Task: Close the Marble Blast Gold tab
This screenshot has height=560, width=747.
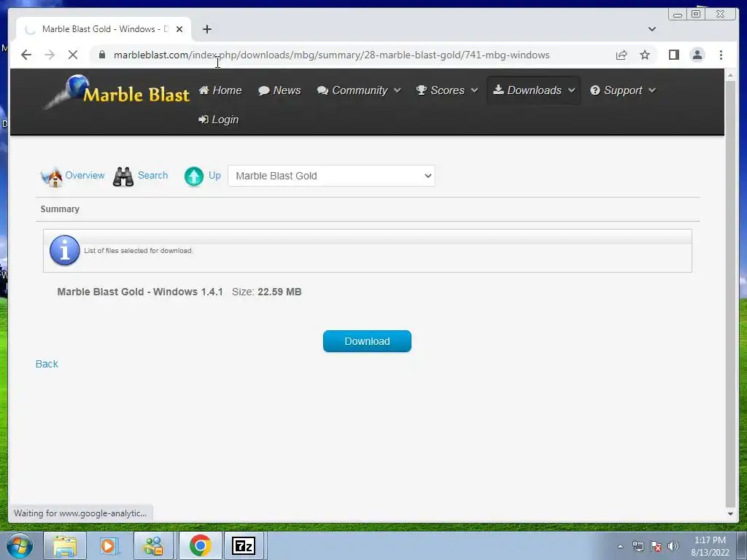Action: coord(179,29)
